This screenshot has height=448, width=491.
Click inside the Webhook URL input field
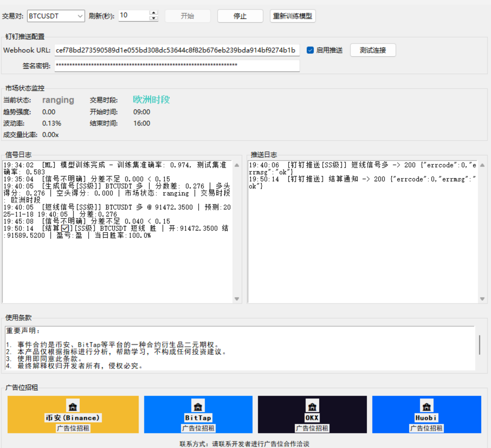click(x=176, y=50)
